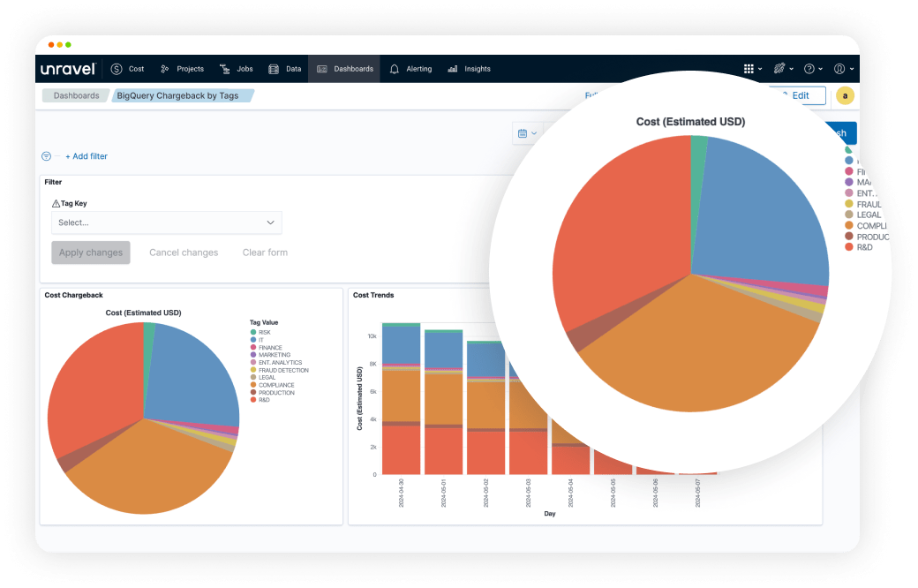
Task: Open the Projects menu item
Action: click(183, 69)
